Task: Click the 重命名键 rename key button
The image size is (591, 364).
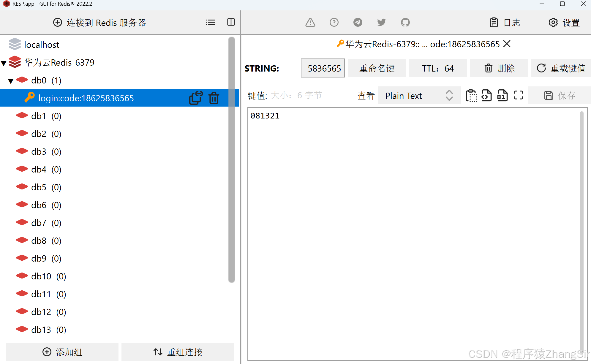Action: [377, 68]
